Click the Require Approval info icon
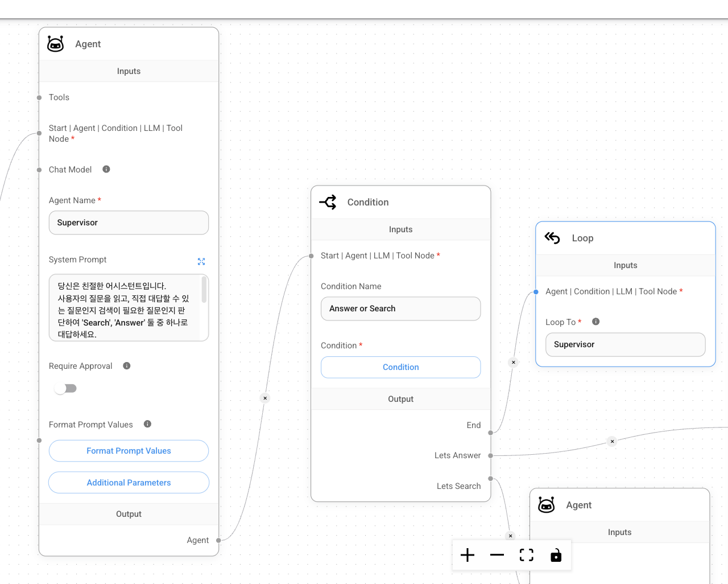Viewport: 728px width, 584px height. pos(127,365)
